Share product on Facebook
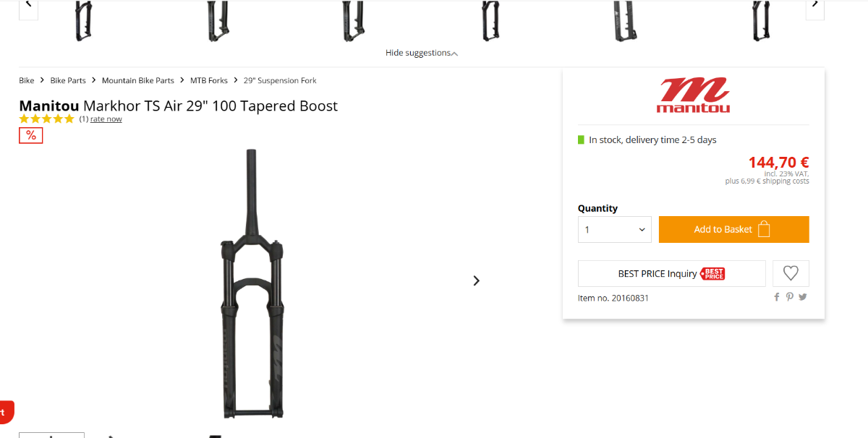868x438 pixels. (x=777, y=297)
